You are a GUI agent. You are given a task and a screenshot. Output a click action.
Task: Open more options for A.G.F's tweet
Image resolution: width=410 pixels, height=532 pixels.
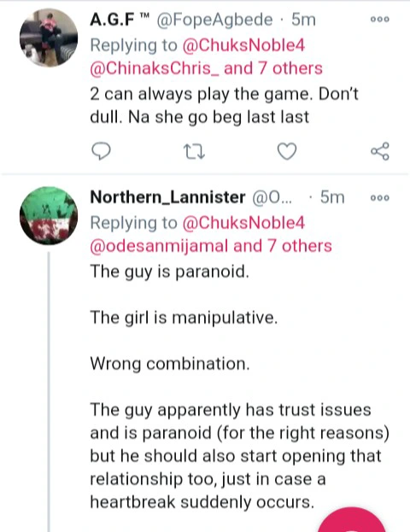click(380, 20)
